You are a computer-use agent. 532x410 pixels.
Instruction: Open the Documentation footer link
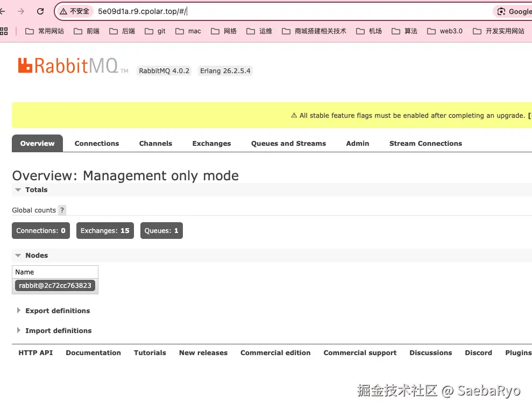[93, 352]
